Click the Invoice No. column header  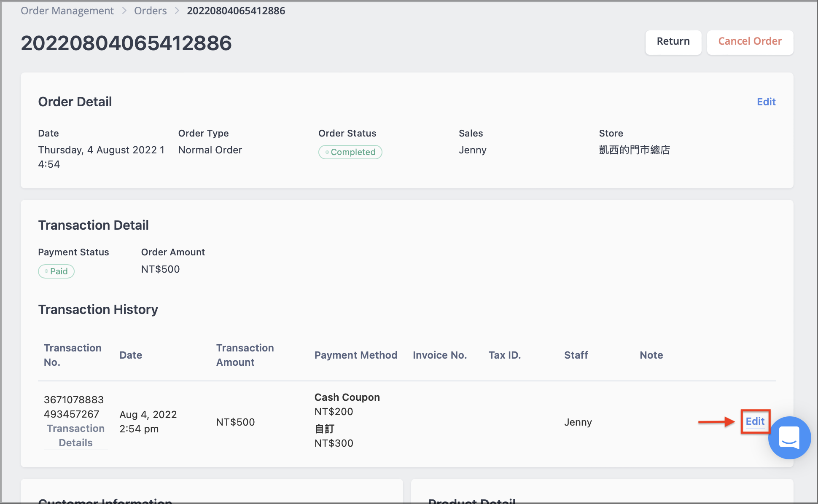[440, 355]
